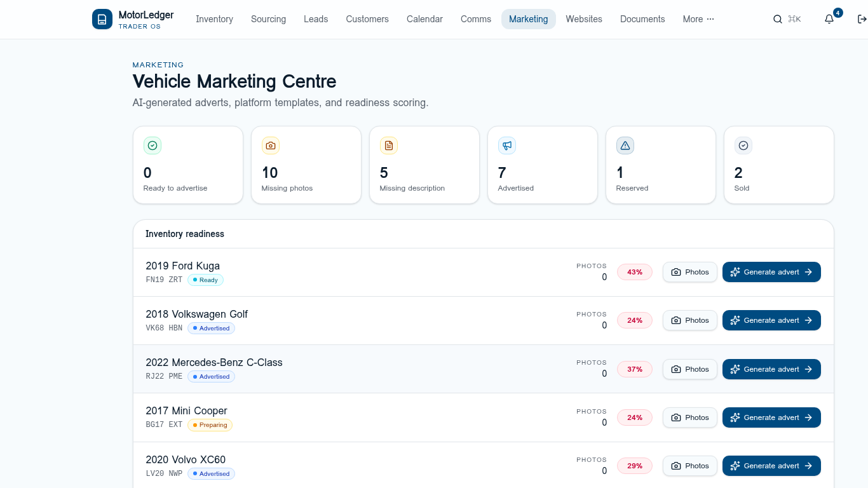Click the Inventory readiness heading
The image size is (868, 488).
pyautogui.click(x=185, y=234)
